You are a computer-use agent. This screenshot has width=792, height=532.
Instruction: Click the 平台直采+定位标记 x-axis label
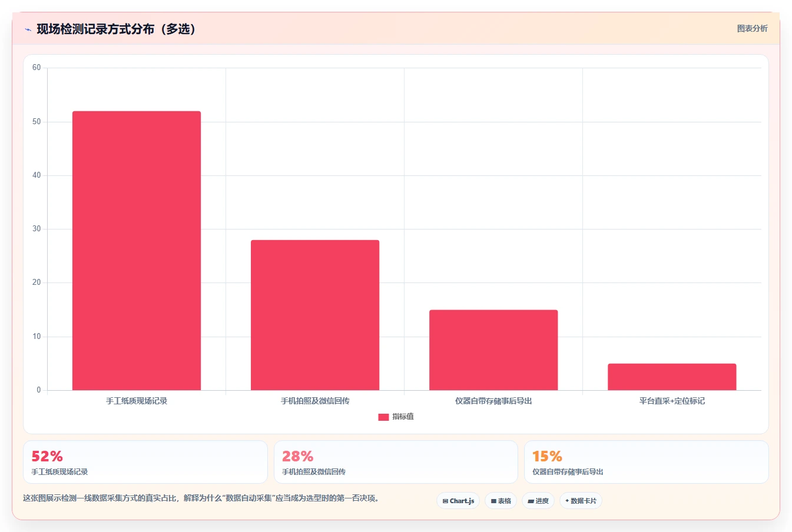tap(672, 401)
